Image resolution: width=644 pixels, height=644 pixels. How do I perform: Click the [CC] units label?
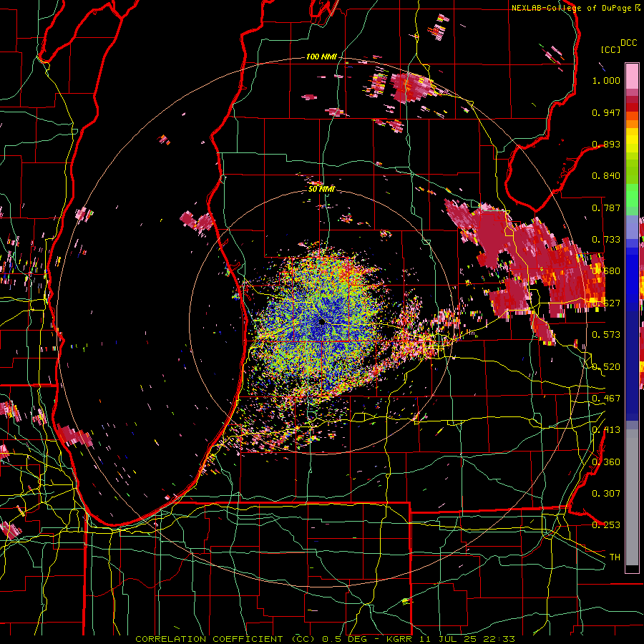[610, 49]
